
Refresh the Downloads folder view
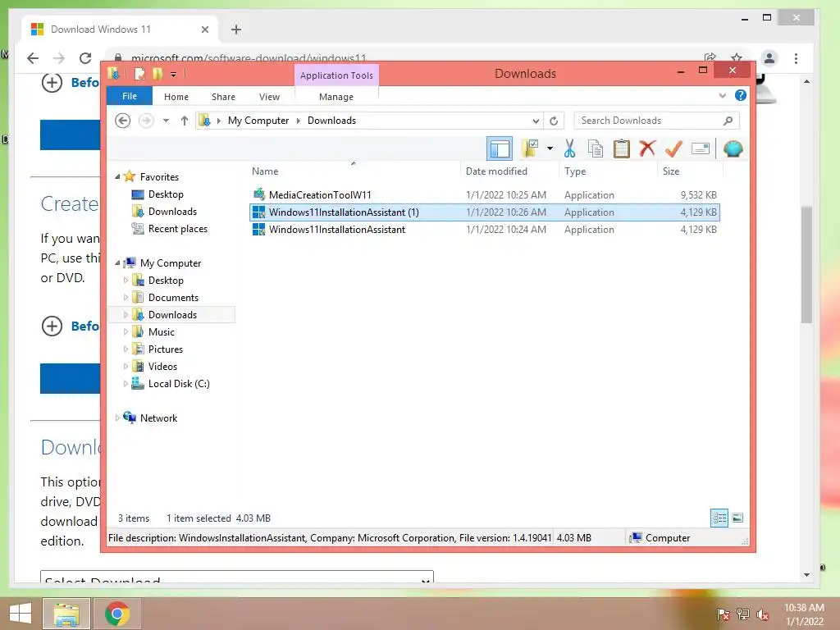pos(554,121)
